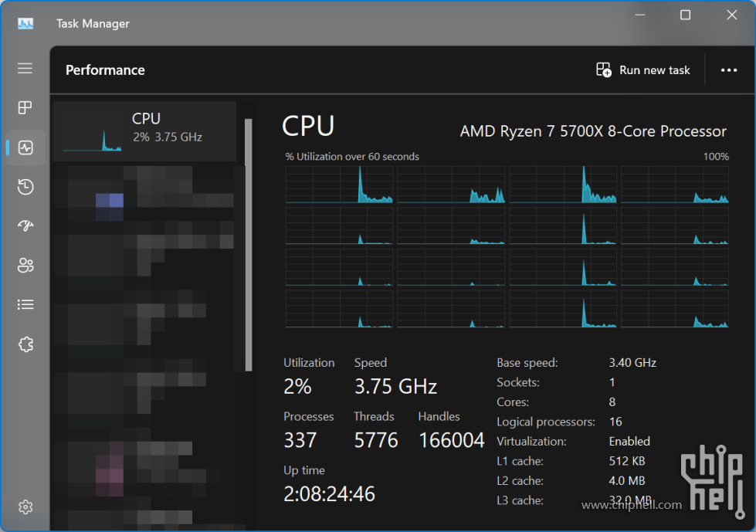Go to the Processes page icon
Viewport: 756px width, 532px height.
pos(25,107)
